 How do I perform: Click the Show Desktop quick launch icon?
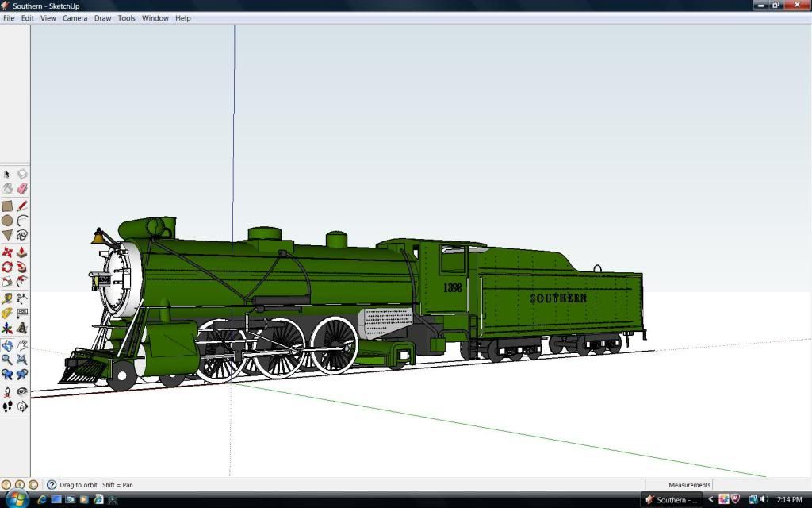(56, 500)
